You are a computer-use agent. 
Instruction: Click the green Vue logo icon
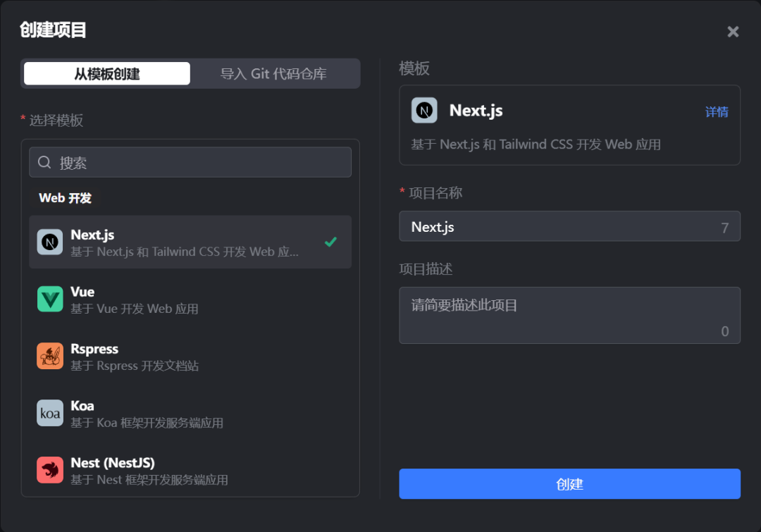(50, 299)
